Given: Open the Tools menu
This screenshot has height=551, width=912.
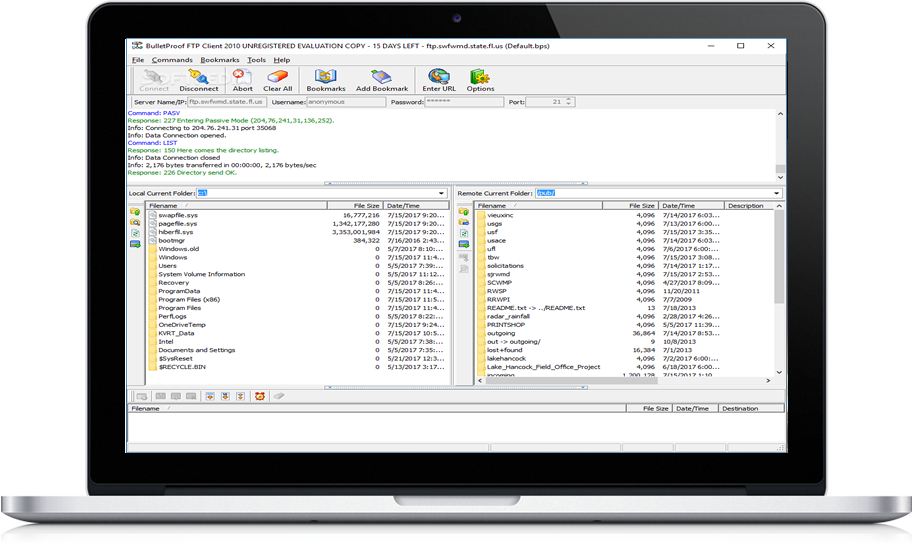Looking at the screenshot, I should tap(256, 60).
